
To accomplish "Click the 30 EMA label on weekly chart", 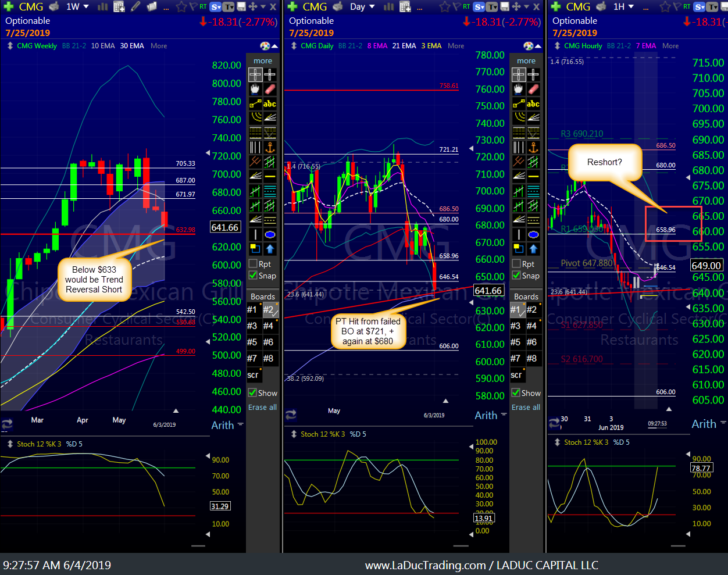I will 132,46.
